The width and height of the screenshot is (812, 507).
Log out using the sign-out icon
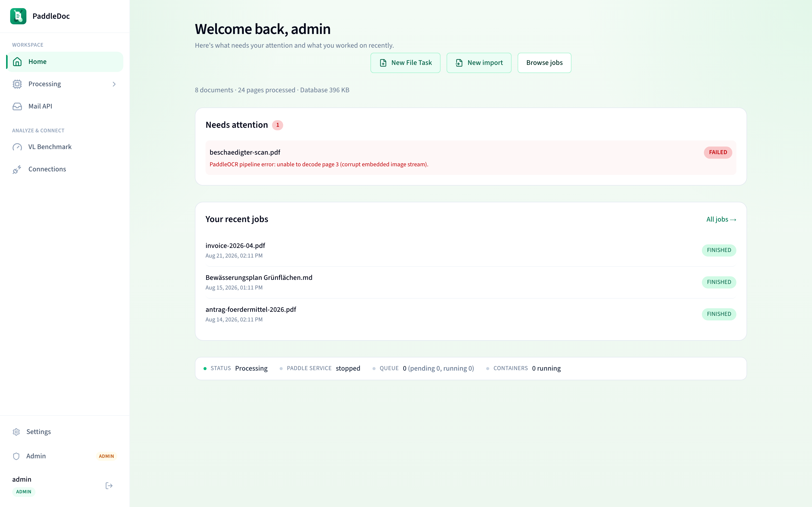coord(109,485)
